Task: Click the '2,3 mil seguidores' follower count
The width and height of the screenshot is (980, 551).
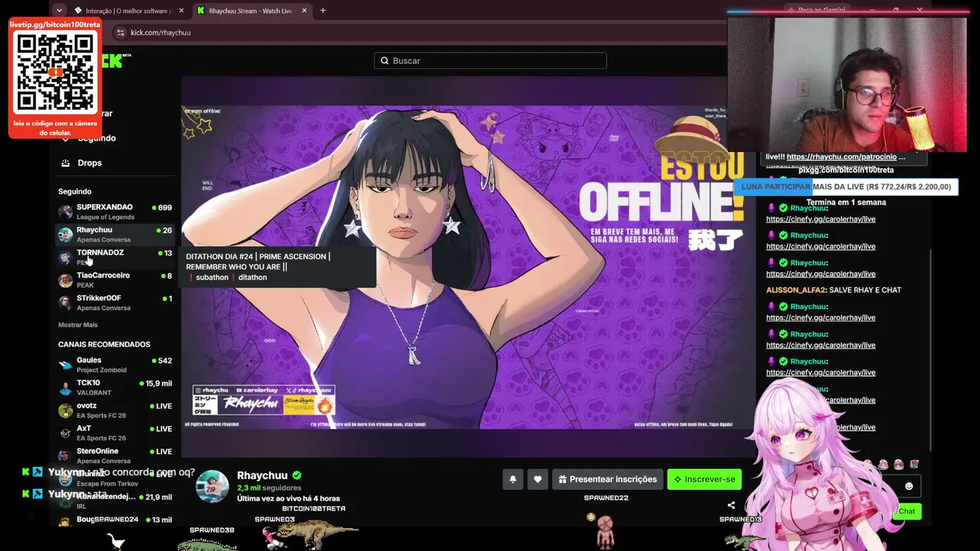Action: coord(269,487)
